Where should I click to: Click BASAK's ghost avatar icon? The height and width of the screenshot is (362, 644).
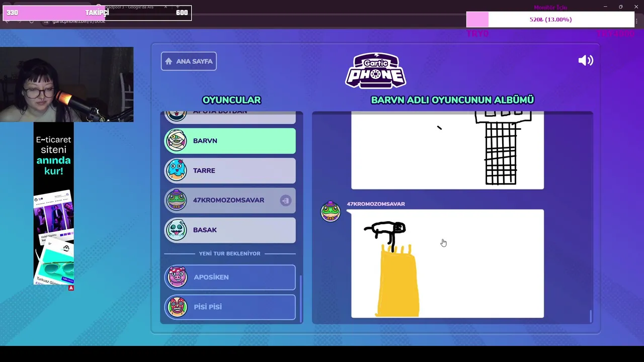click(177, 230)
